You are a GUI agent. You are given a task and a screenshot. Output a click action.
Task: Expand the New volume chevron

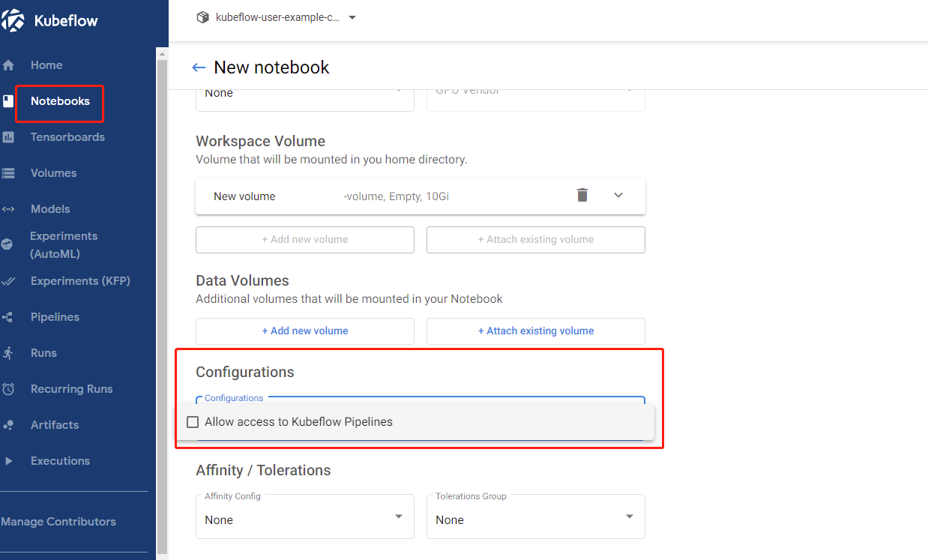(x=618, y=195)
